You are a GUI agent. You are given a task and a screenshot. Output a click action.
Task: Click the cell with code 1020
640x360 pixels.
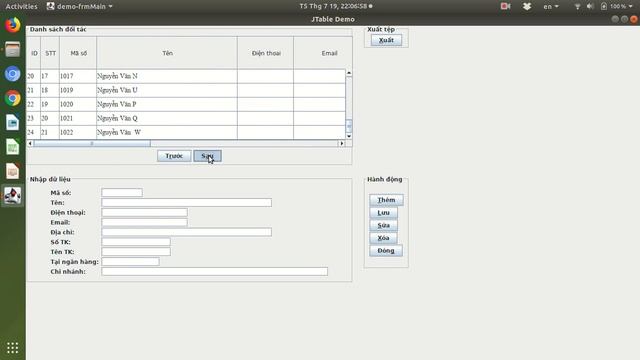[78, 104]
